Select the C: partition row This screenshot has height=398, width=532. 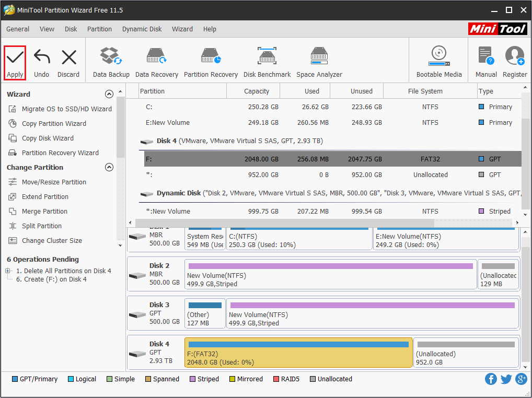pos(332,107)
